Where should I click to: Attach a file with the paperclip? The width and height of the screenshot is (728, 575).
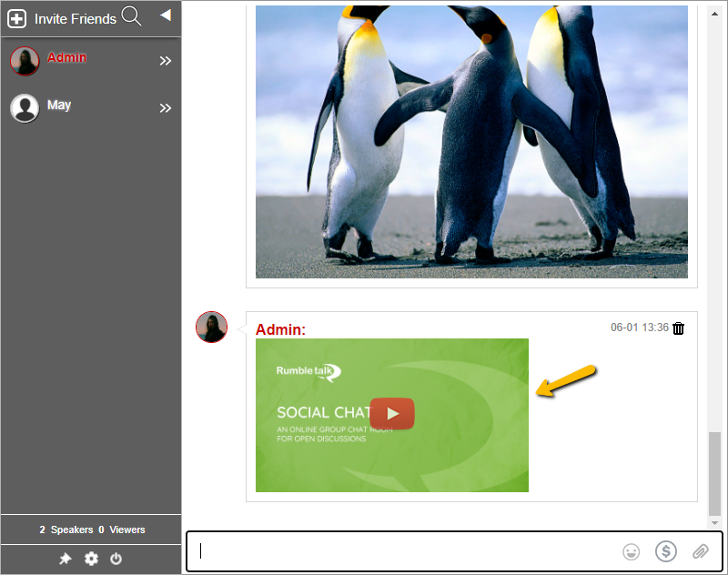click(x=700, y=551)
